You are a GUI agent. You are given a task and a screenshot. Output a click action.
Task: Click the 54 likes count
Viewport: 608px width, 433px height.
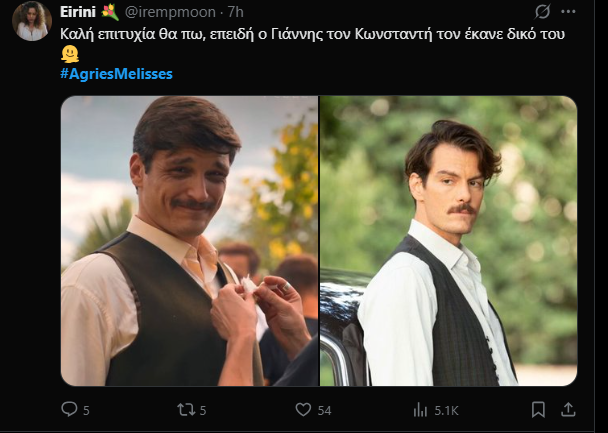point(324,410)
